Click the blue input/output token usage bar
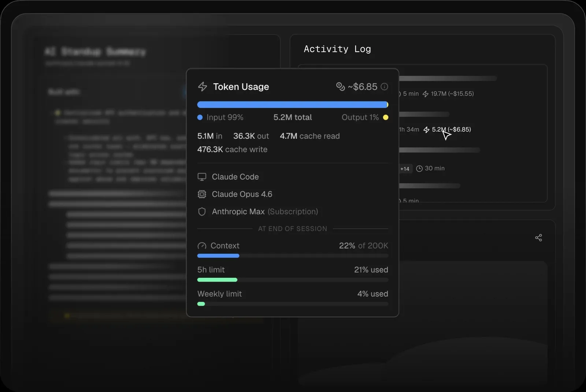The width and height of the screenshot is (586, 392). click(x=293, y=105)
